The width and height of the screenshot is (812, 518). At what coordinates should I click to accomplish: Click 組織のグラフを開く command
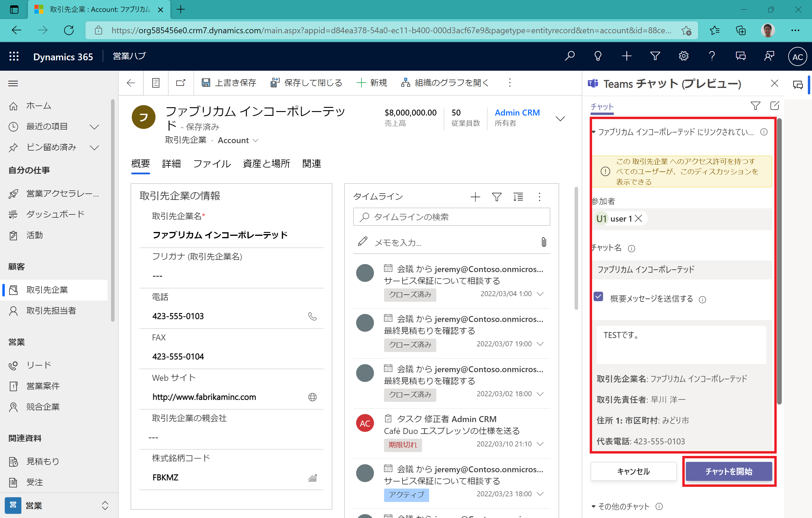point(445,83)
